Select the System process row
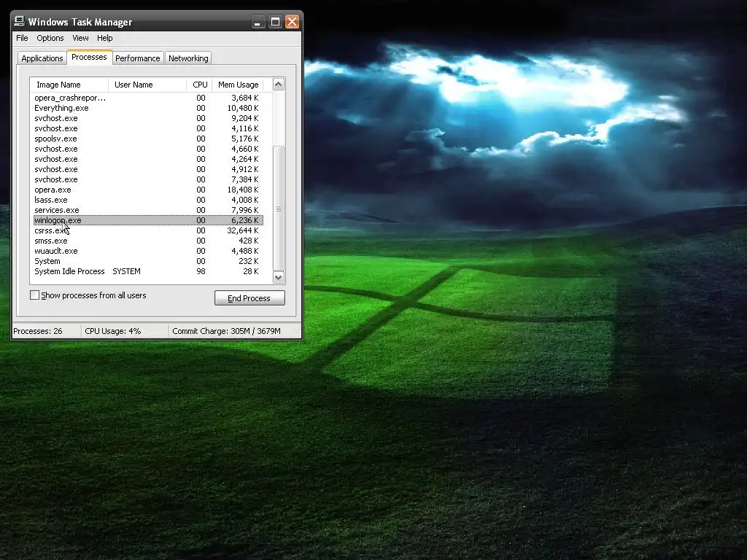The width and height of the screenshot is (747, 560). click(148, 262)
